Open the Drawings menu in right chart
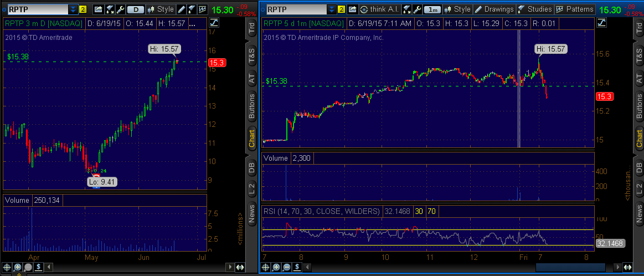 coord(494,9)
